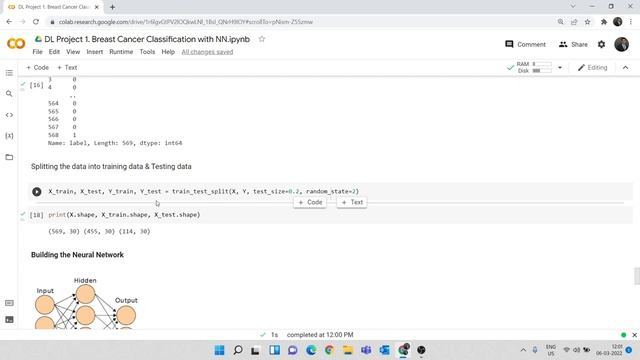Open the Colab logo home link
The width and height of the screenshot is (640, 360).
click(x=16, y=44)
